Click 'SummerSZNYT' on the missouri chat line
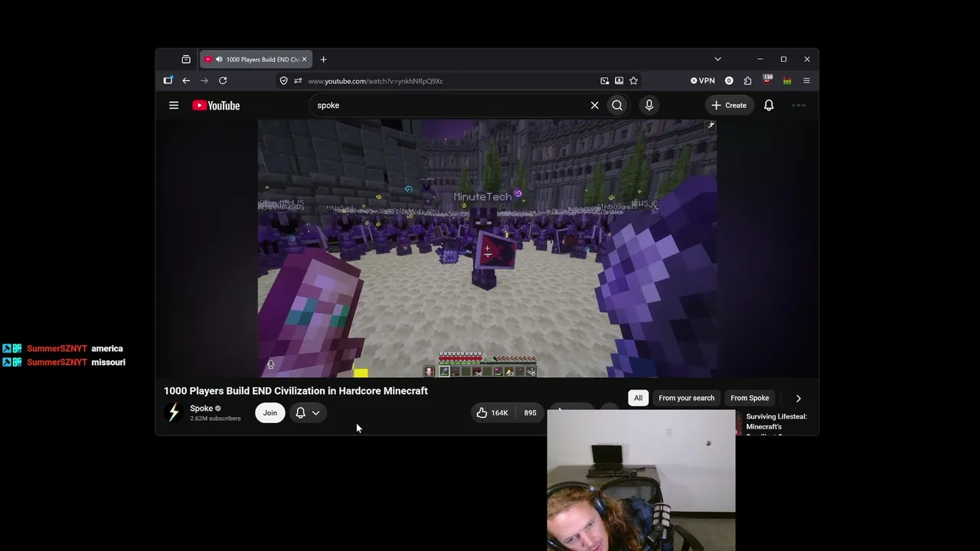The height and width of the screenshot is (551, 980). click(57, 363)
